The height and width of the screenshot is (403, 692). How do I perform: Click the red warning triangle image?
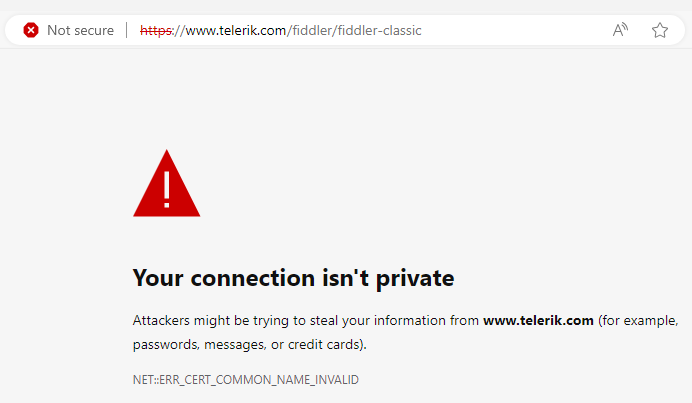click(x=167, y=183)
